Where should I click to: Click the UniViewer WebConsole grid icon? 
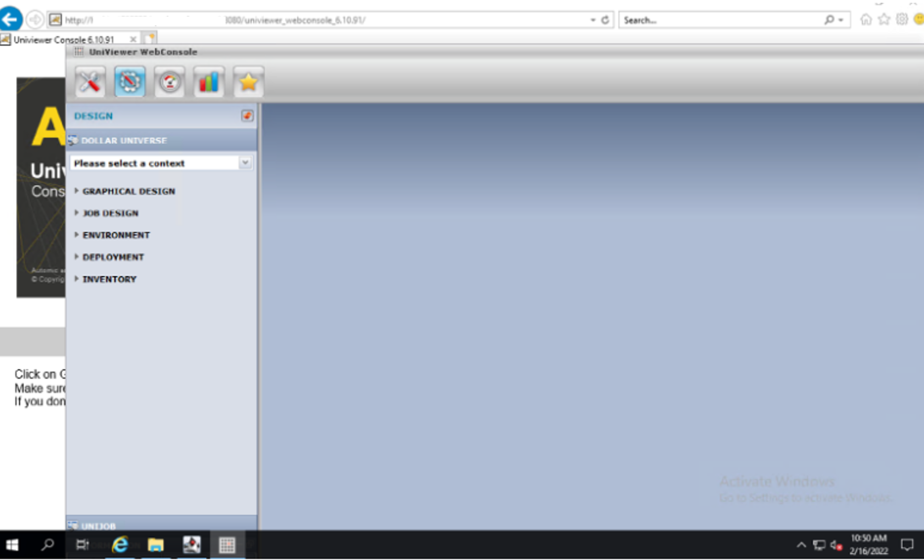point(79,52)
